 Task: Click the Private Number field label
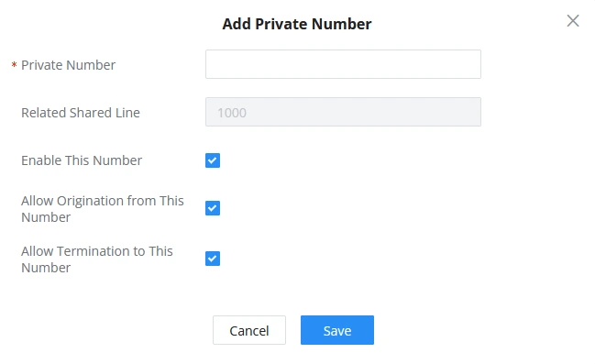pyautogui.click(x=69, y=65)
